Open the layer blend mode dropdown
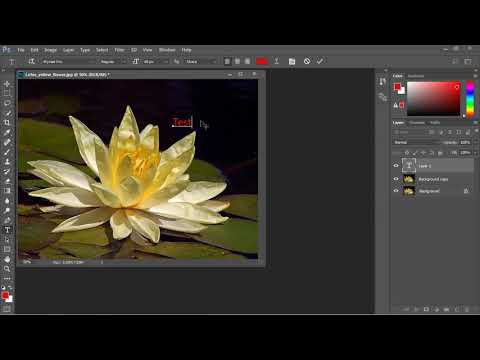480x360 pixels. [x=416, y=142]
